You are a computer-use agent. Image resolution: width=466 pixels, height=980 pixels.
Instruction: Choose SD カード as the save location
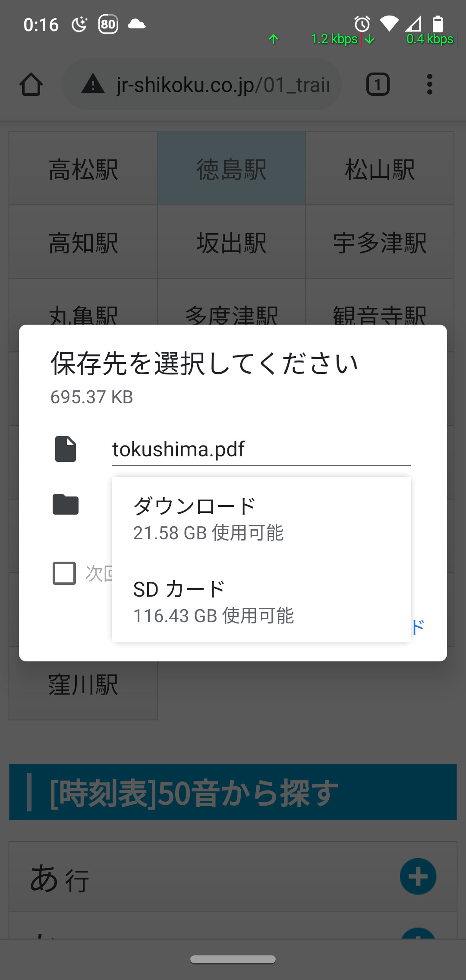[x=261, y=601]
